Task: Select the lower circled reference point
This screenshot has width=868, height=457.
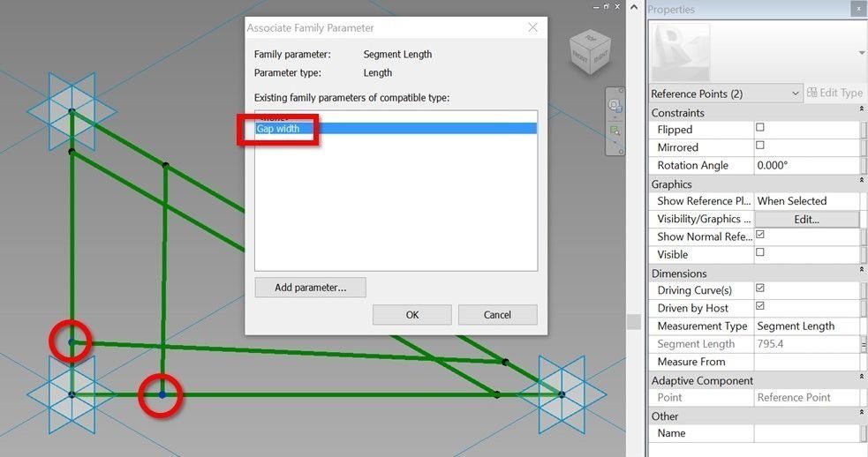Action: pyautogui.click(x=162, y=394)
